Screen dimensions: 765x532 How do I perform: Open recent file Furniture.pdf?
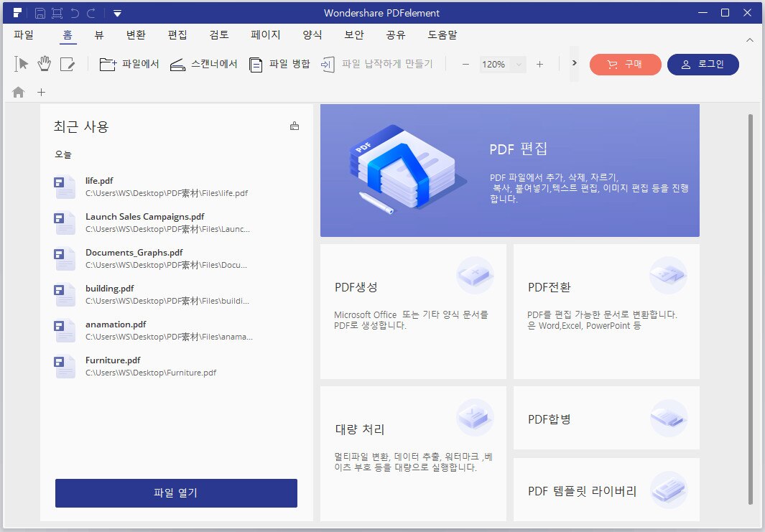pos(176,367)
